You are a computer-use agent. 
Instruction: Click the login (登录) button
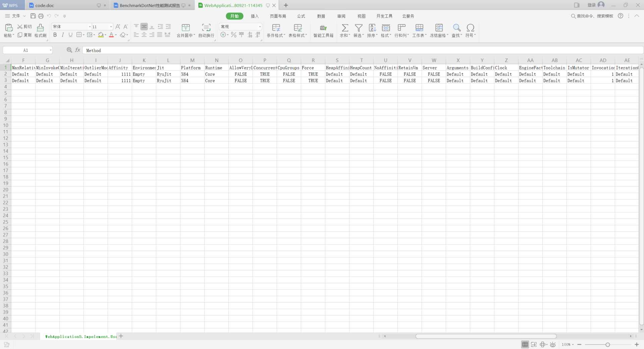click(596, 5)
